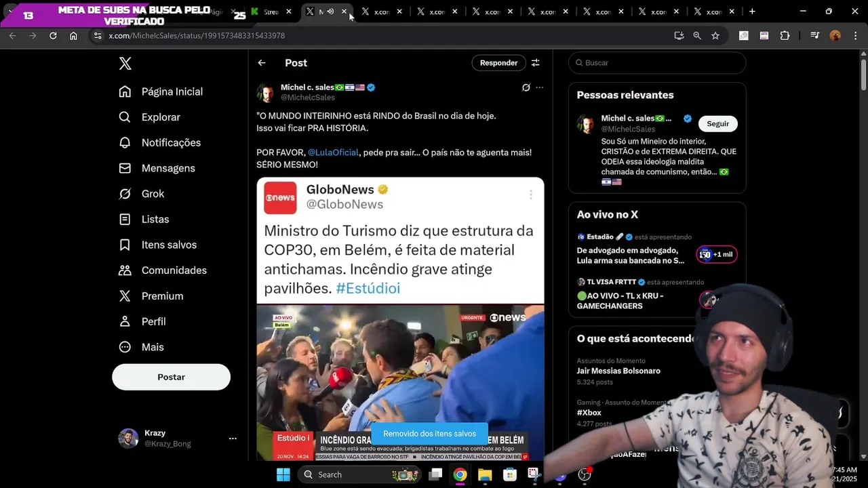Viewport: 868px width, 488px height.
Task: Switch to the Stream tab
Action: point(271,12)
